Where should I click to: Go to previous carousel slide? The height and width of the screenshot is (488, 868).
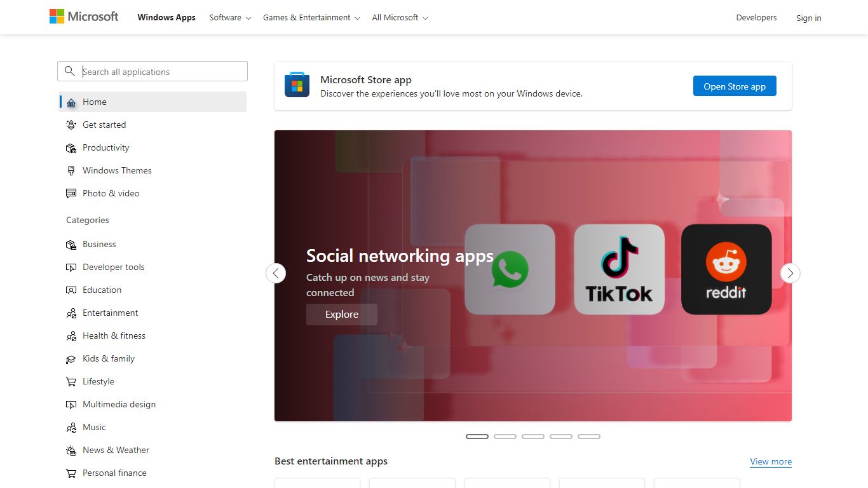(x=276, y=273)
